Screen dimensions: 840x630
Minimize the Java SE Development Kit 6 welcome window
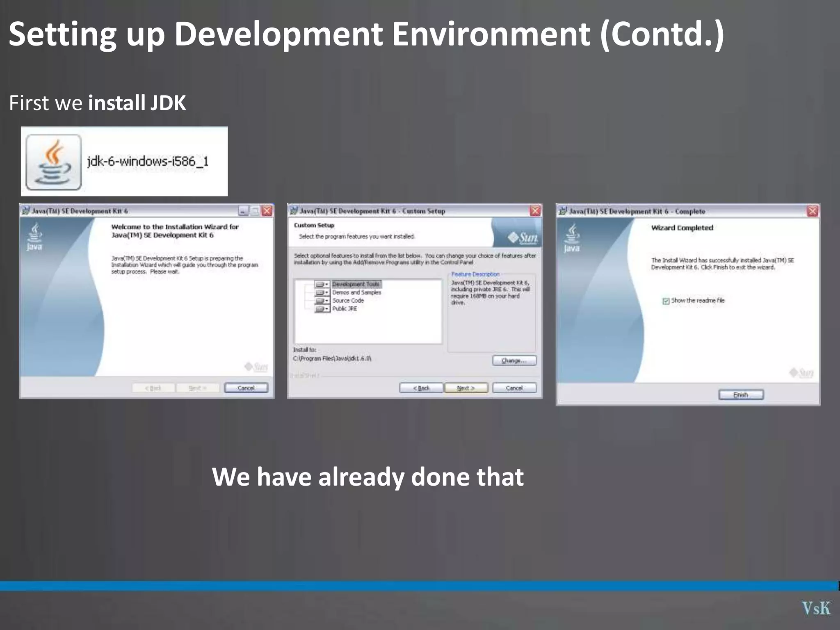[x=244, y=211]
